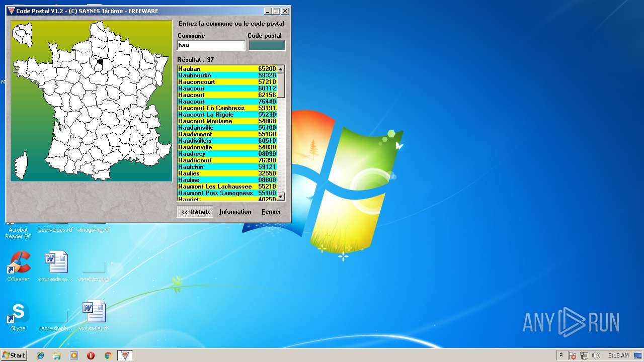Select Haucourt 60112 row
This screenshot has width=644, height=362.
tap(227, 88)
